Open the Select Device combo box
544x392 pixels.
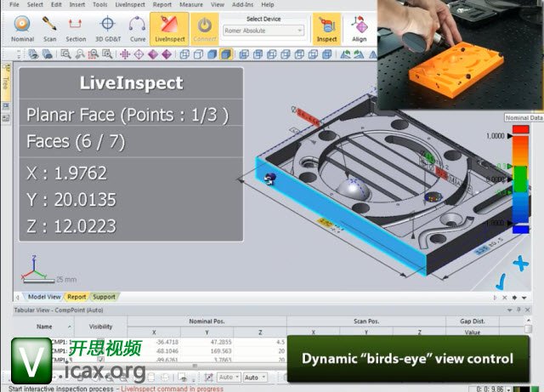click(x=263, y=31)
